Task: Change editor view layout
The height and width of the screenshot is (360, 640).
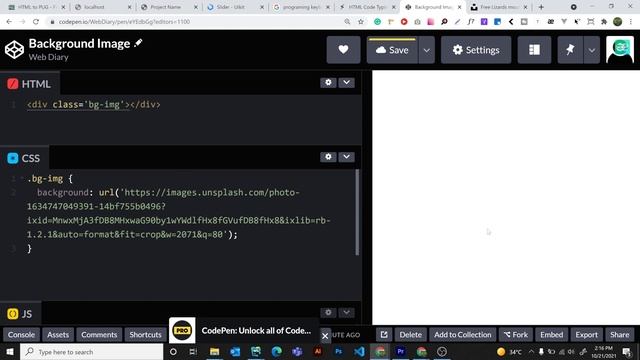Action: [x=534, y=50]
